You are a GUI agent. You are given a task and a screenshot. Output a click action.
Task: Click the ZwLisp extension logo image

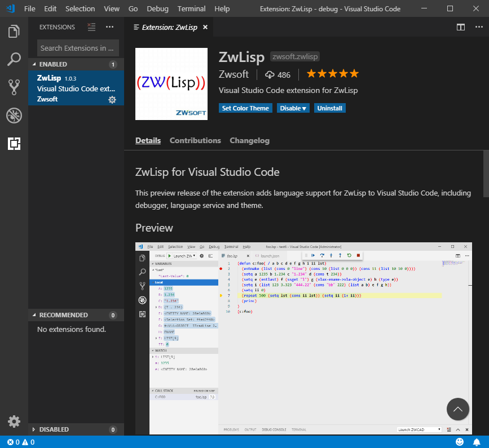[171, 84]
